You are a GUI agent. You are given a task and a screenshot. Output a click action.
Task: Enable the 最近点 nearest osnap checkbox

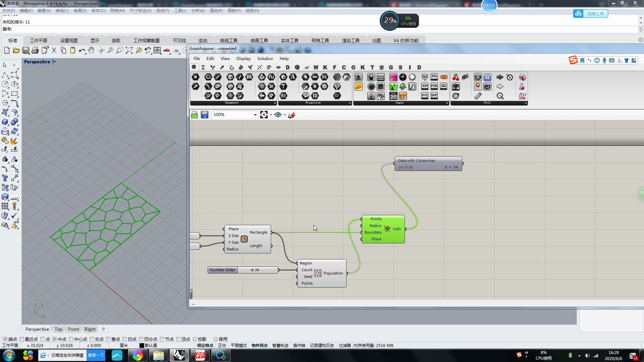pyautogui.click(x=22, y=339)
